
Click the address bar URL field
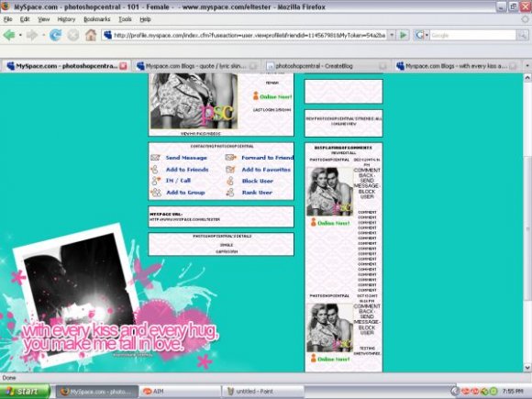click(249, 35)
